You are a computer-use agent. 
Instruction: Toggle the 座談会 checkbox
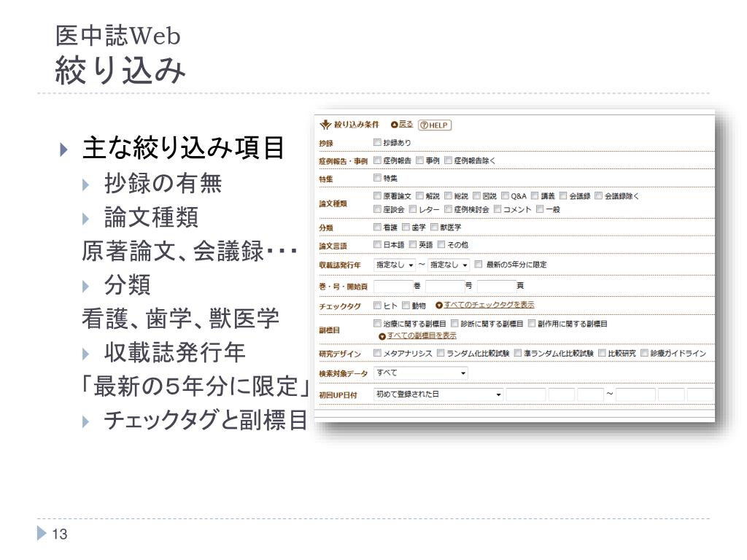click(377, 209)
